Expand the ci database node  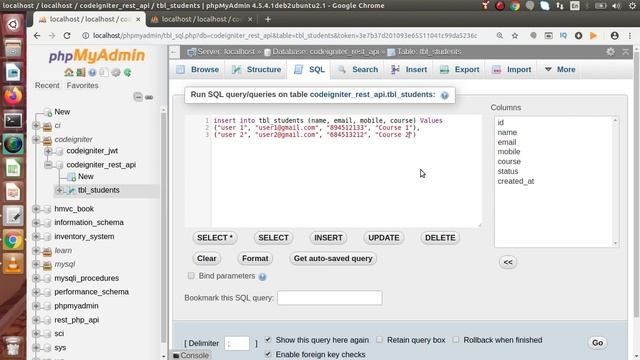point(36,125)
